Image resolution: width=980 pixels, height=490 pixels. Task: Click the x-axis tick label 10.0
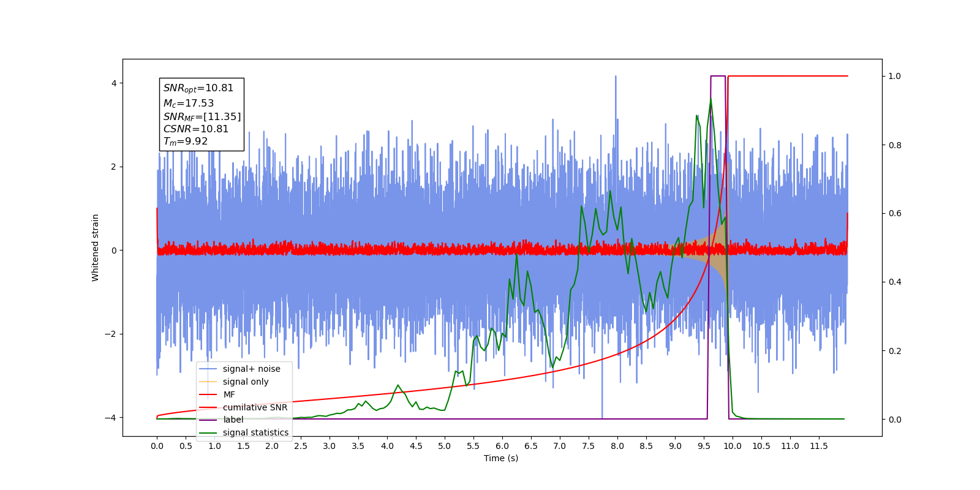tap(733, 446)
